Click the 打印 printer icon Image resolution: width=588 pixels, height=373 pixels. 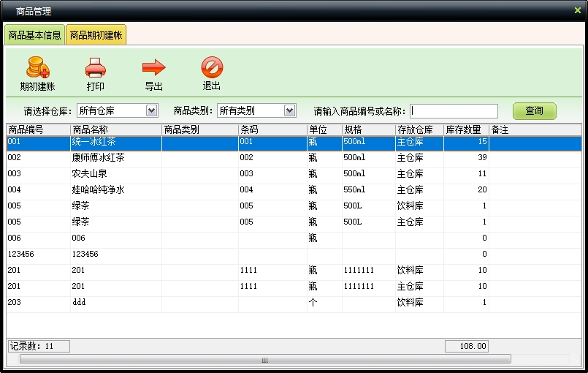96,69
